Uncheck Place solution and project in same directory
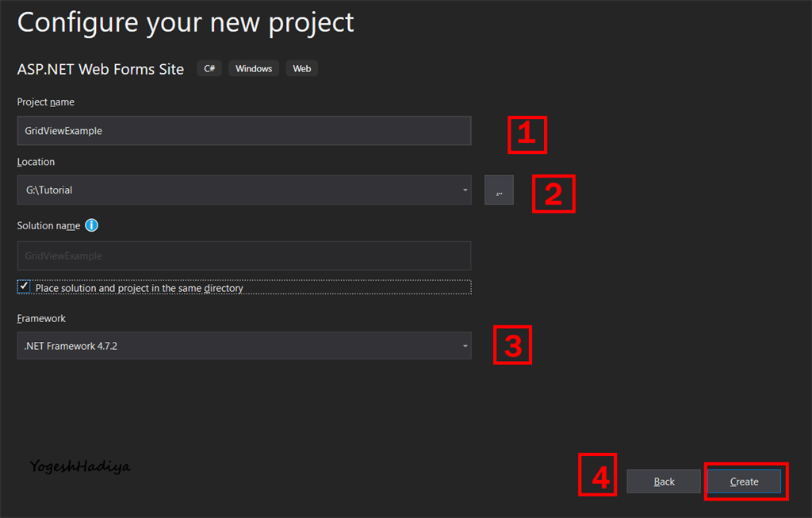Viewport: 812px width, 518px height. click(24, 286)
